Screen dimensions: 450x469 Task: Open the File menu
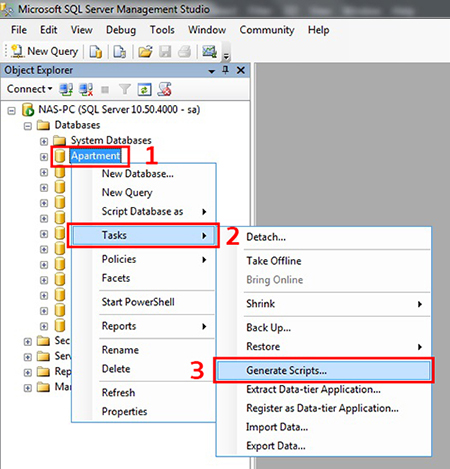(19, 30)
